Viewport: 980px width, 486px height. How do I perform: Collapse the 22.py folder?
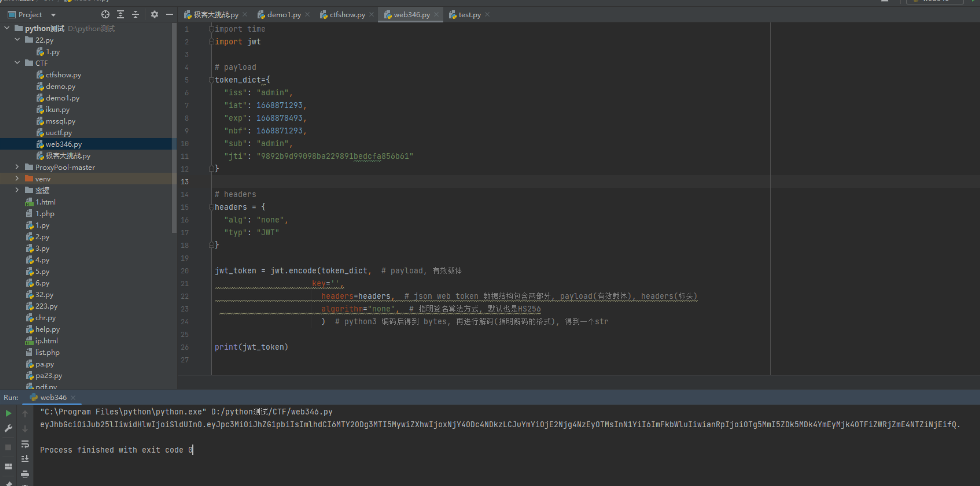coord(17,40)
